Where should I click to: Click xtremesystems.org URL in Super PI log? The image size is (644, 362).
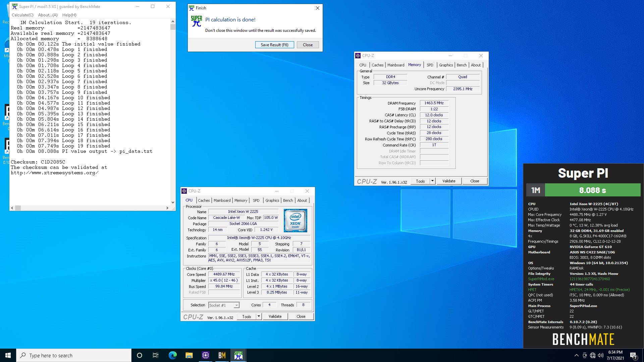tap(54, 173)
